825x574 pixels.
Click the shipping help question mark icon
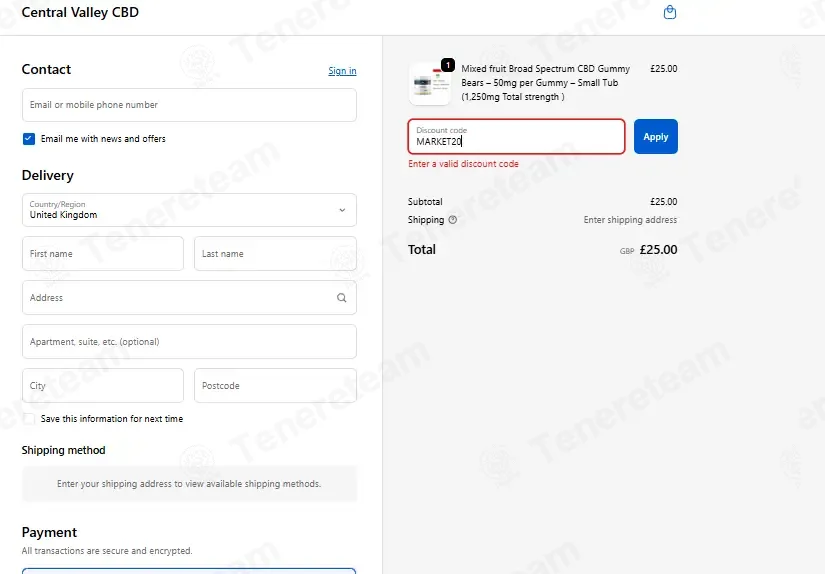[452, 220]
